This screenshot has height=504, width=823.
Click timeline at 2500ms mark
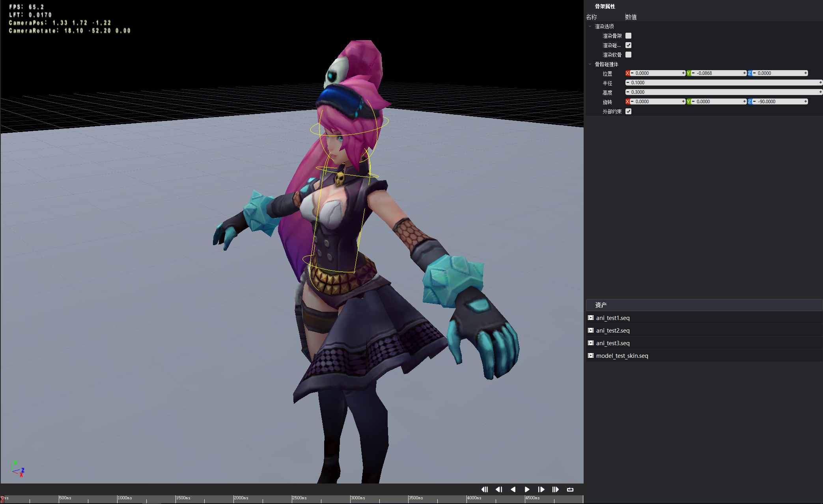(292, 499)
